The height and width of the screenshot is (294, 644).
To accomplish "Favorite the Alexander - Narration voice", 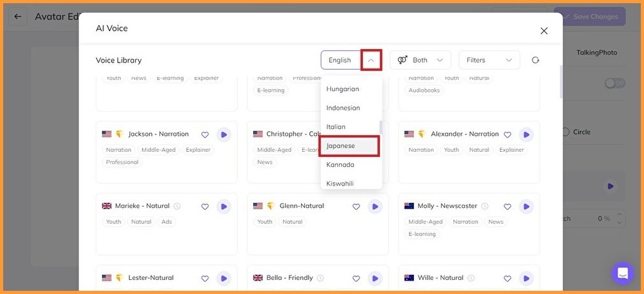I will [508, 135].
